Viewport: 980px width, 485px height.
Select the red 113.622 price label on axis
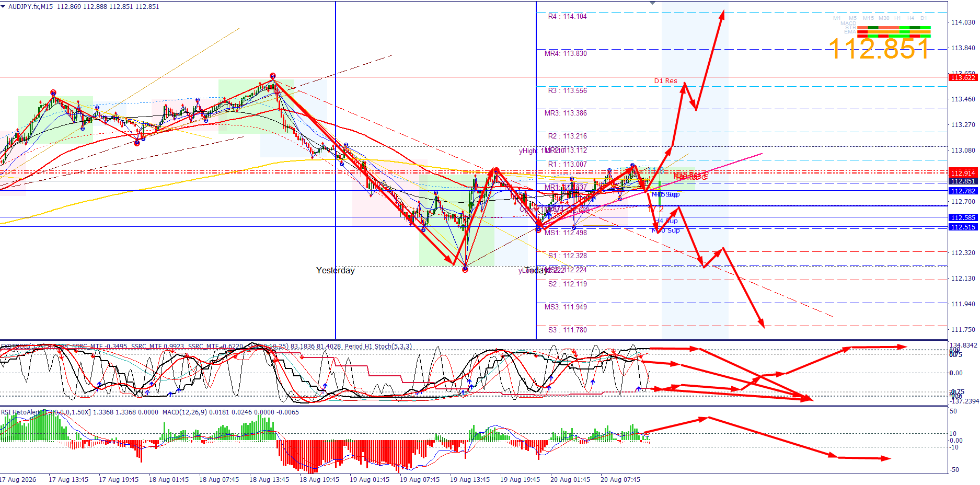(x=963, y=77)
